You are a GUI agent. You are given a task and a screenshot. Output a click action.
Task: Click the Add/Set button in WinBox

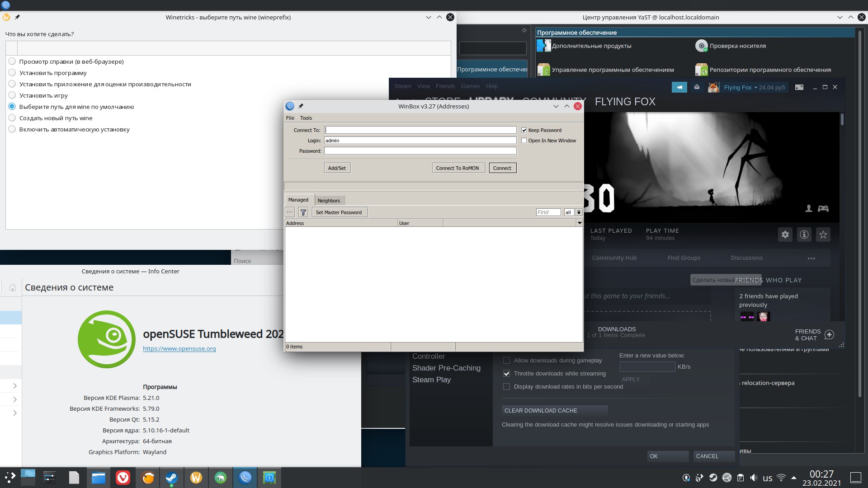tap(337, 168)
